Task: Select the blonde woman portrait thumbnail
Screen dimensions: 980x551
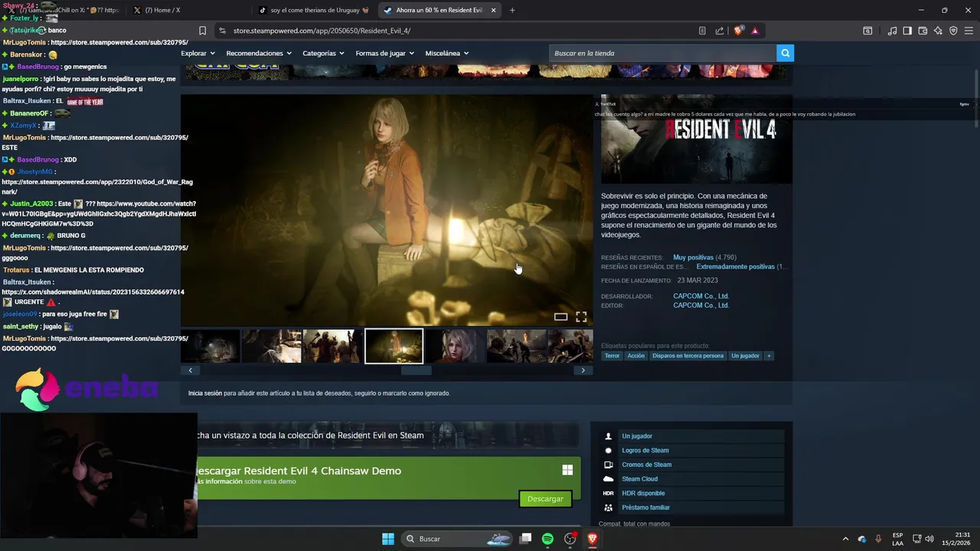Action: tap(455, 346)
